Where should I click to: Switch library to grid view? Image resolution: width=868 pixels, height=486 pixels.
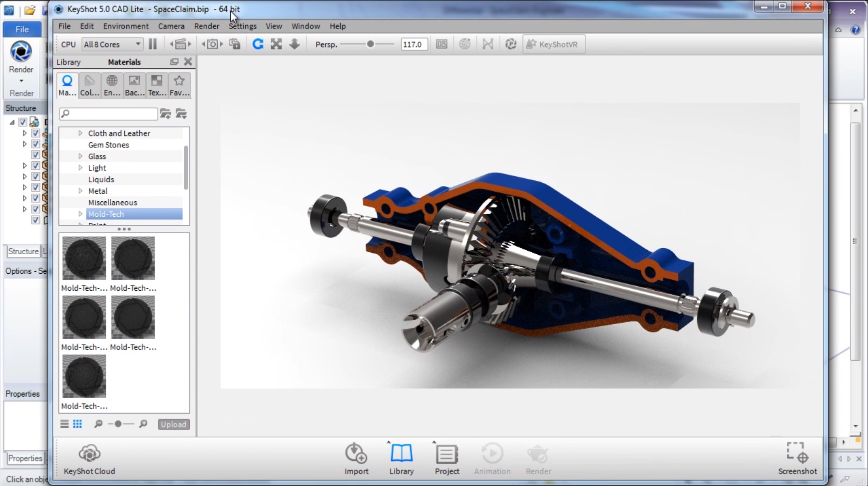coord(77,424)
